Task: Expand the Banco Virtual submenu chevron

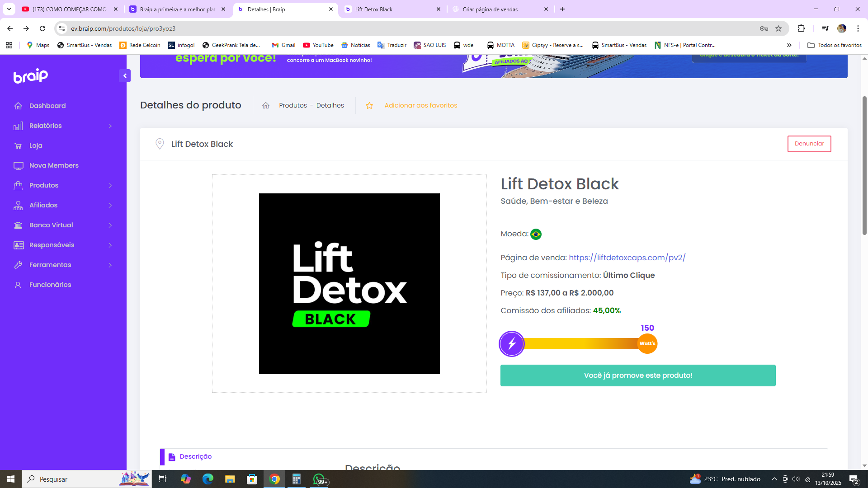Action: click(x=110, y=225)
